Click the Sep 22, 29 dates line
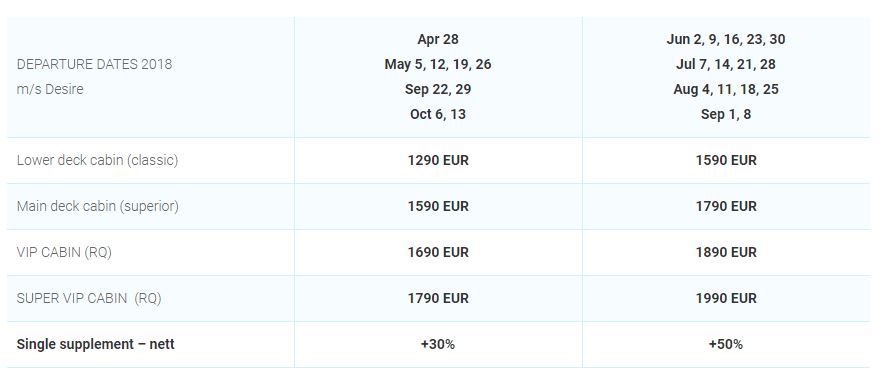The width and height of the screenshot is (884, 384). tap(438, 89)
